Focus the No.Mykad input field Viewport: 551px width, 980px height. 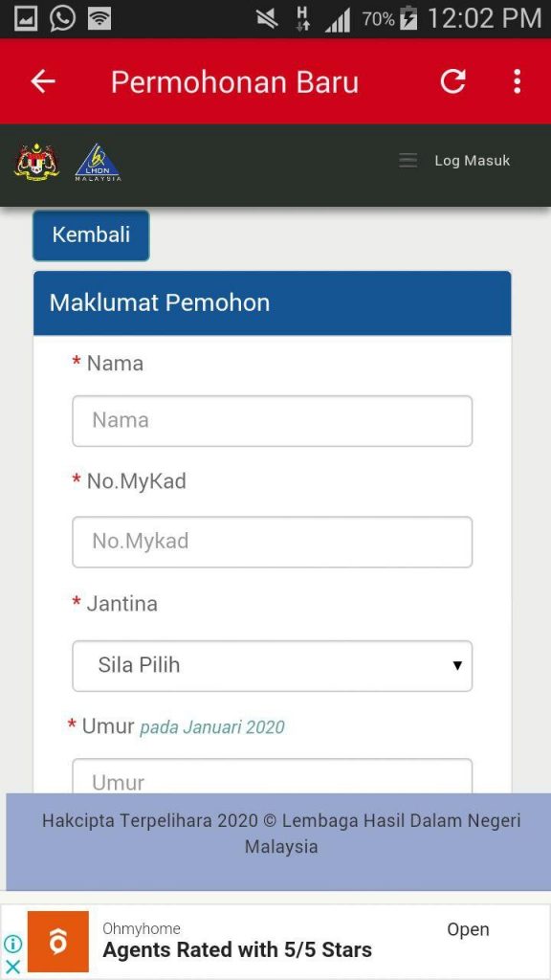click(x=273, y=542)
